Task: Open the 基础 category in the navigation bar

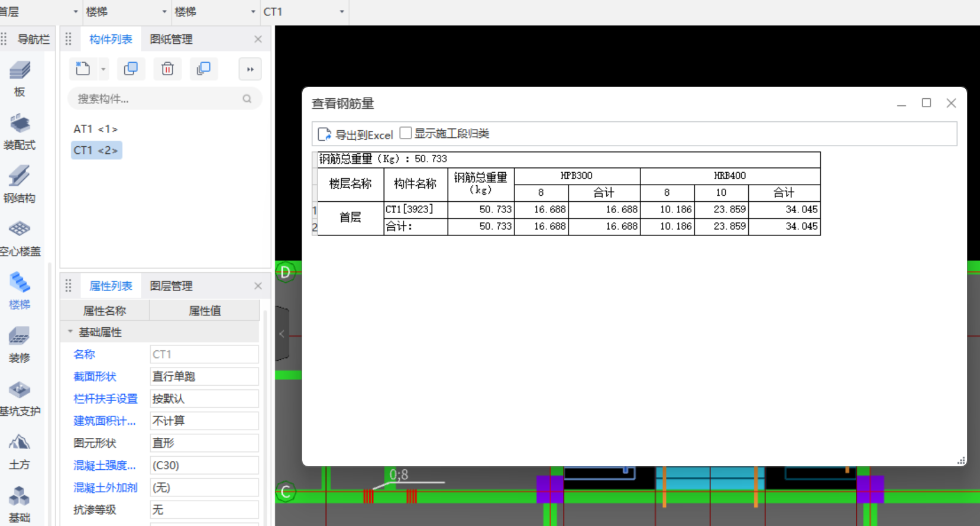Action: (x=20, y=505)
